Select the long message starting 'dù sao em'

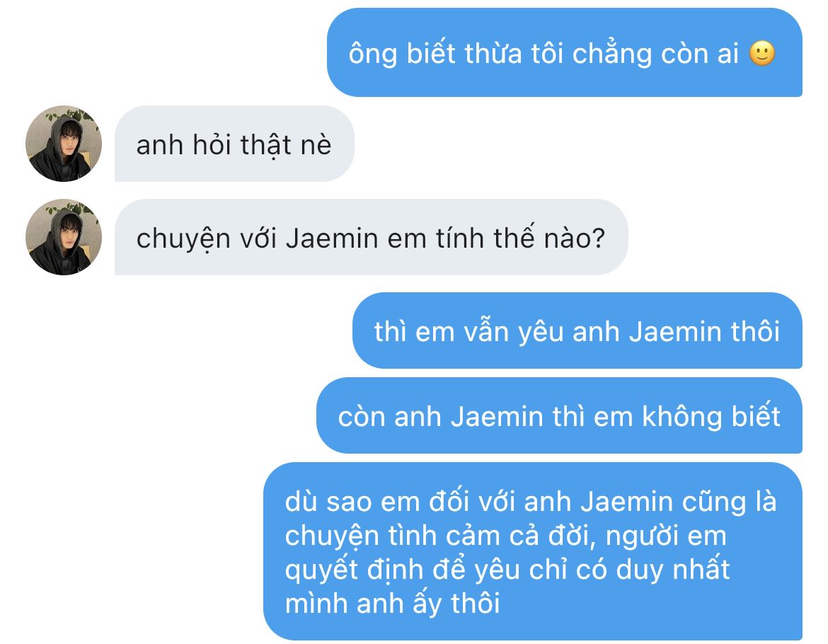[x=533, y=551]
